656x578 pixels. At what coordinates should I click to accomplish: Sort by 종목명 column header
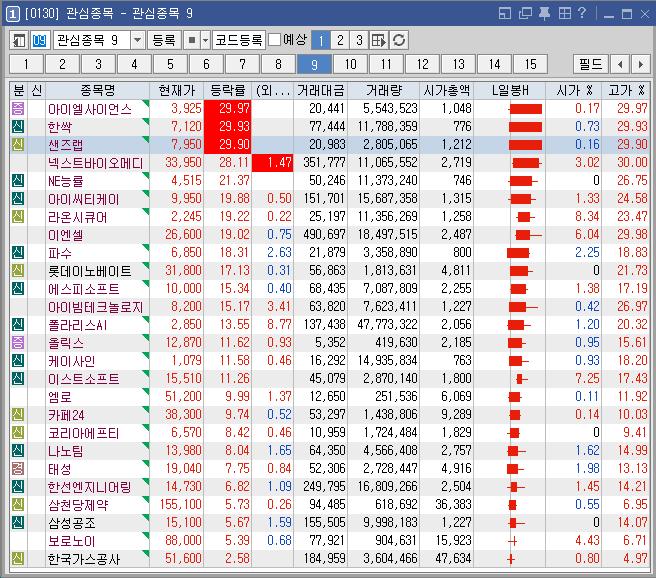97,90
